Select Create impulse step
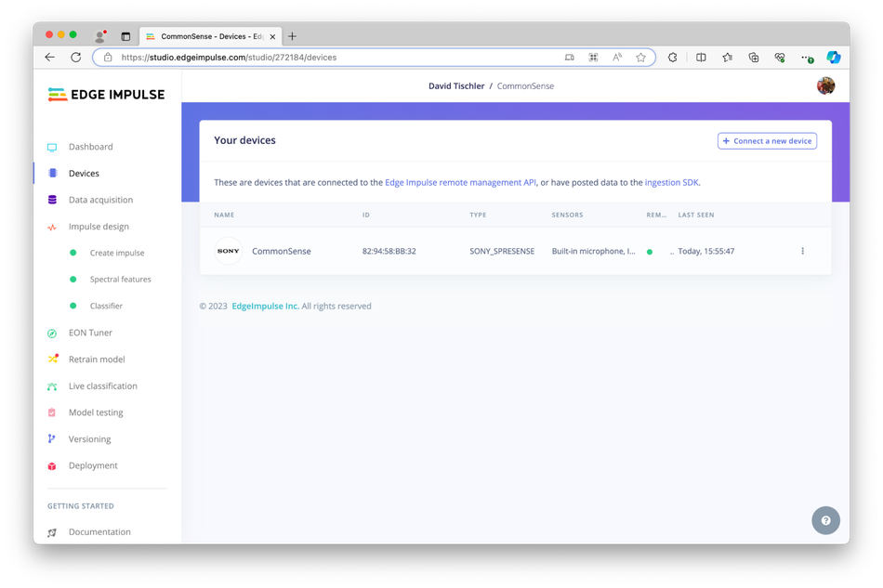Viewport: 883px width, 588px height. 117,254
